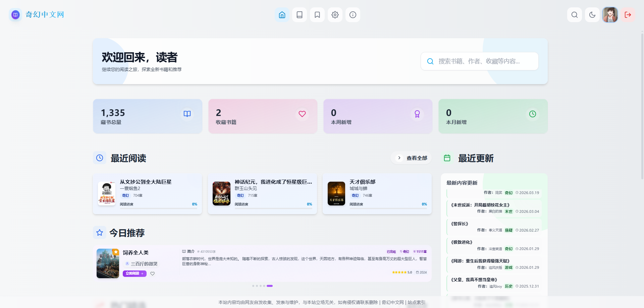
Task: Open the 从文抄公到全大陆巨星 book cover
Action: tap(107, 194)
